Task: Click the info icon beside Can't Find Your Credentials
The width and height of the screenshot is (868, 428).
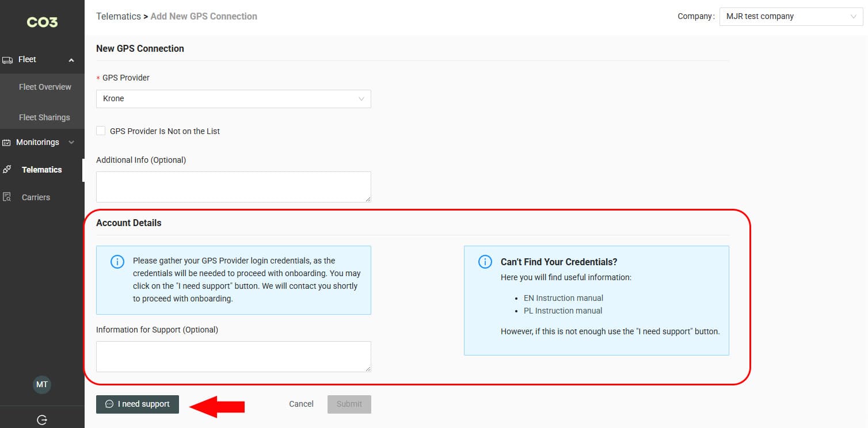Action: click(485, 262)
